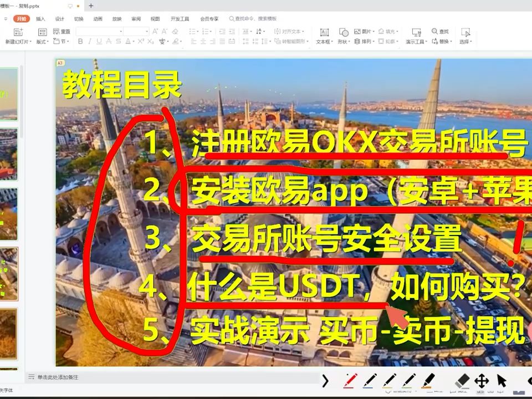Click the distributed alignment icon
Screen dimensions: 532x399
tap(232, 42)
